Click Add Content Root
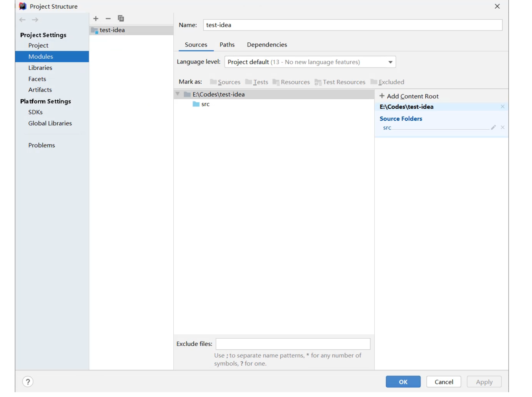The image size is (532, 397). coord(409,96)
